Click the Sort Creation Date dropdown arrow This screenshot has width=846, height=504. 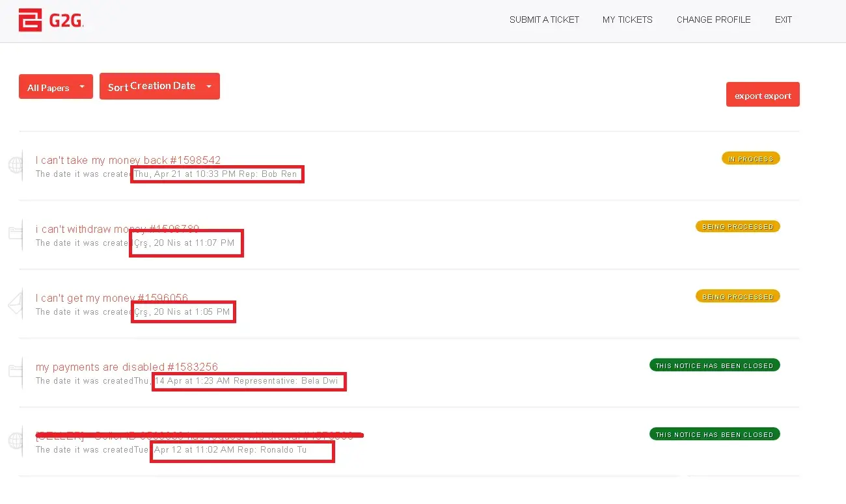click(x=209, y=86)
